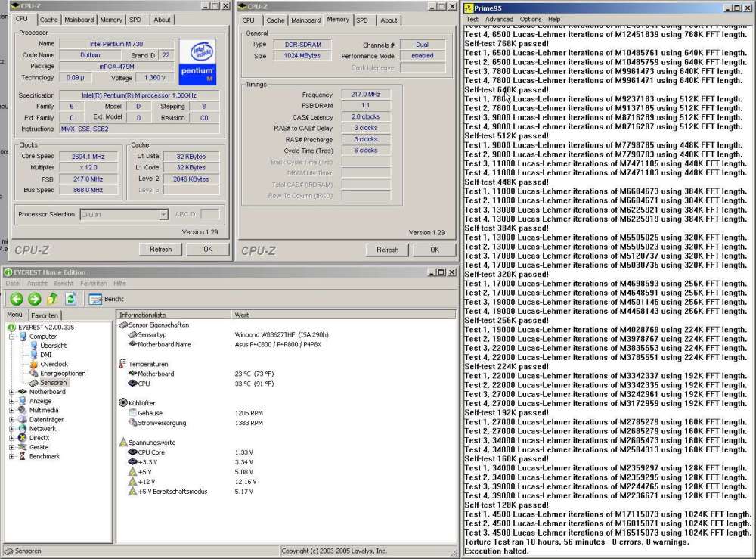The width and height of the screenshot is (756, 559).
Task: Click the Temperaturen thermometer icon
Action: pos(122,364)
